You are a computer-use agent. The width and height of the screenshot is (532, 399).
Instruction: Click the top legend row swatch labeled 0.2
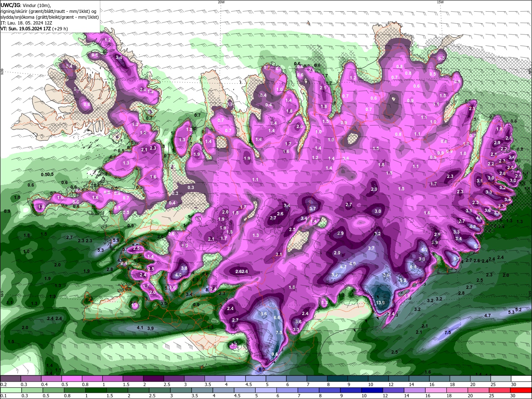10,379
